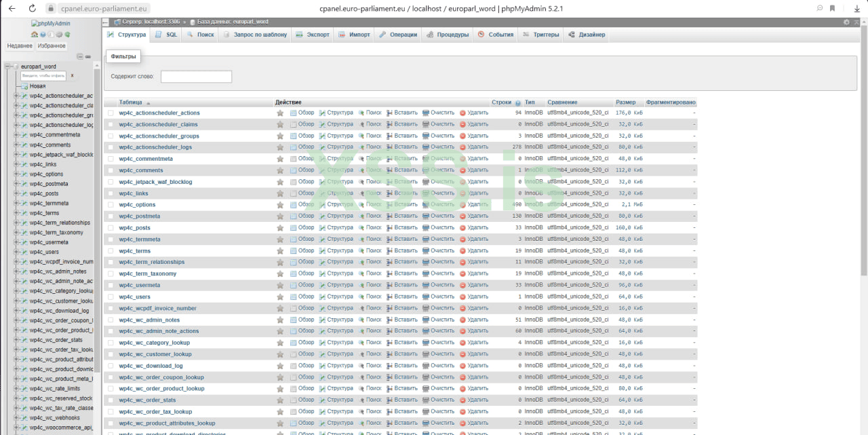The image size is (868, 435).
Task: Open the Экспорт tab
Action: pos(313,35)
